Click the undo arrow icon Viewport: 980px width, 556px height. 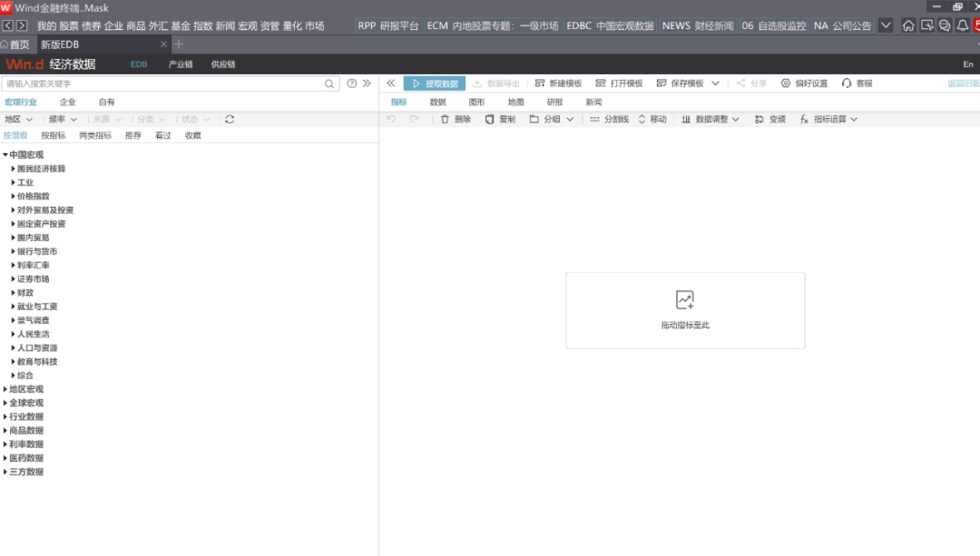point(391,119)
